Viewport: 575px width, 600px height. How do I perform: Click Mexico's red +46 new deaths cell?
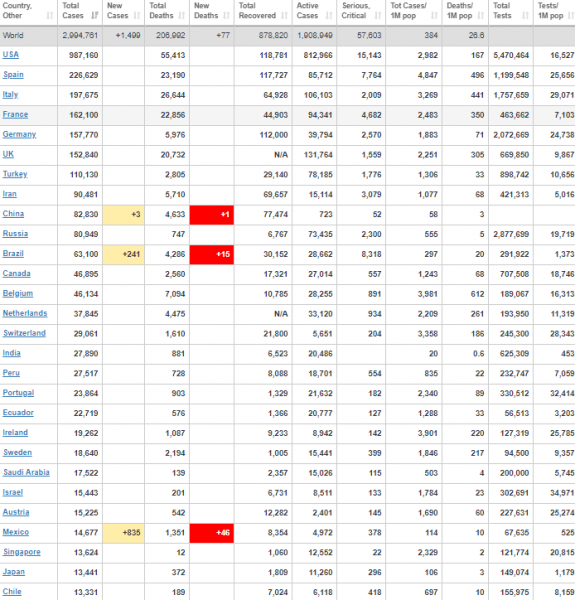(212, 533)
